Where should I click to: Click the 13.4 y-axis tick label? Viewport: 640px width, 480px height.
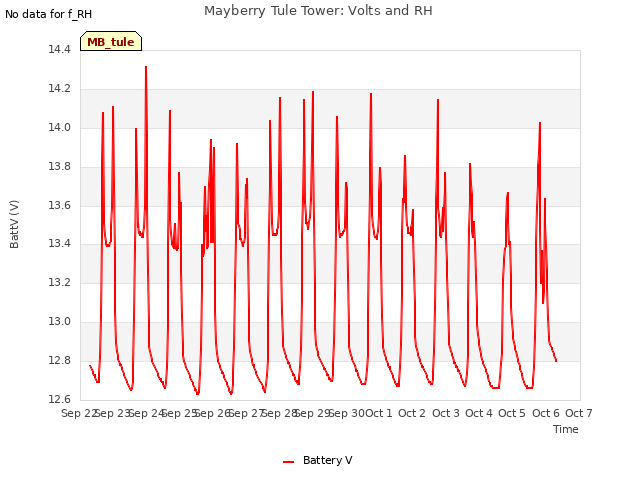pos(59,244)
